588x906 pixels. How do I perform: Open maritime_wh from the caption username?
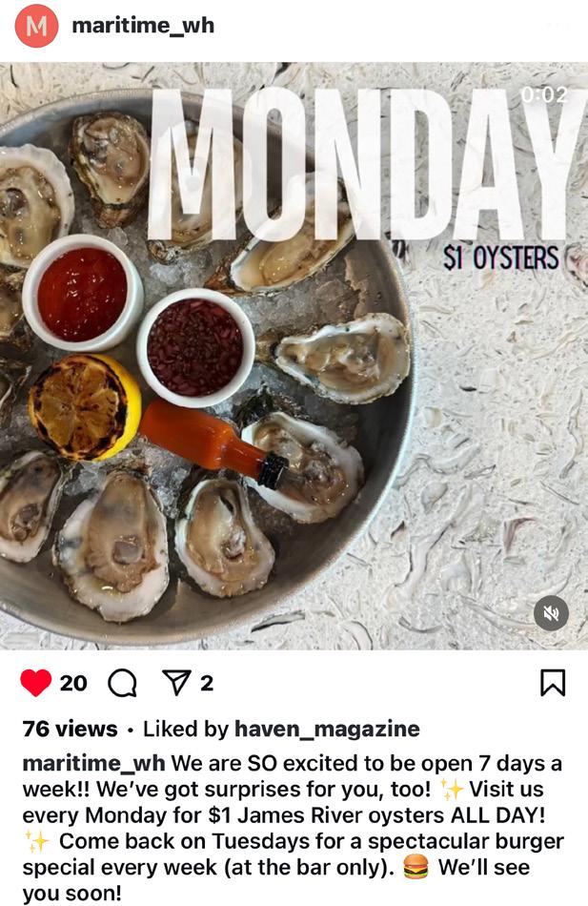pyautogui.click(x=93, y=763)
